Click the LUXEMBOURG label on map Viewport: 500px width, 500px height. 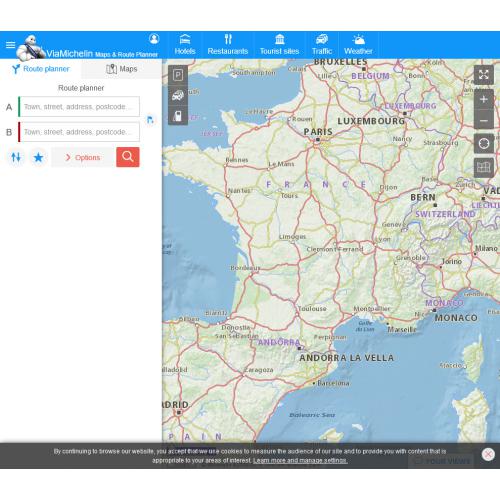pos(371,121)
